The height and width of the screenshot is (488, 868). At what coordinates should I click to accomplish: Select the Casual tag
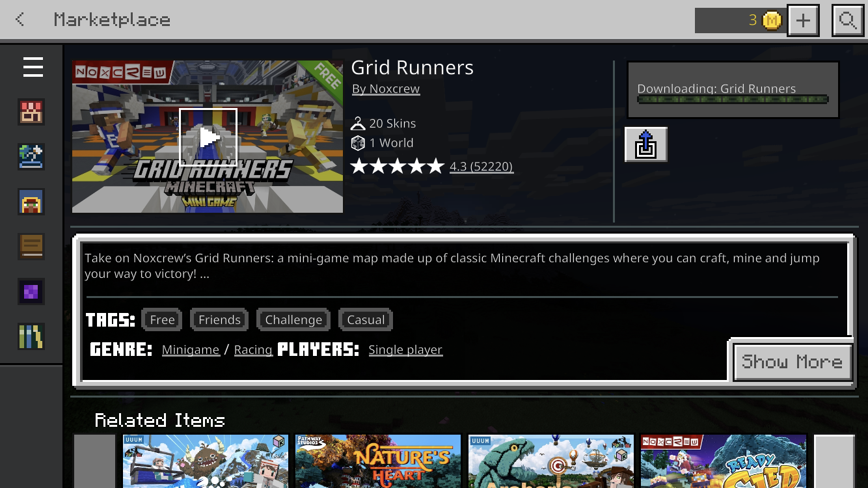point(366,319)
